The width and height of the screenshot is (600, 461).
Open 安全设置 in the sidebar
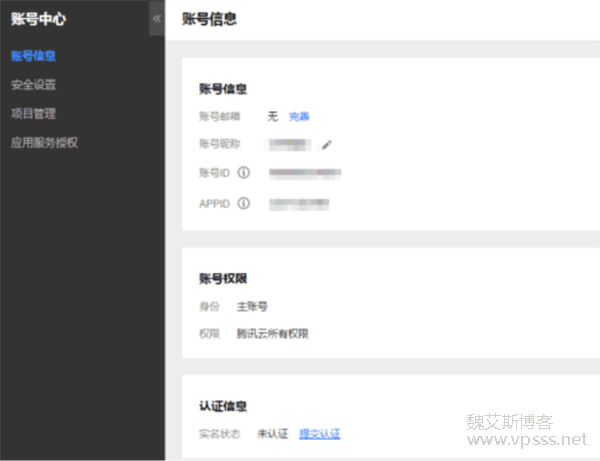pos(33,85)
